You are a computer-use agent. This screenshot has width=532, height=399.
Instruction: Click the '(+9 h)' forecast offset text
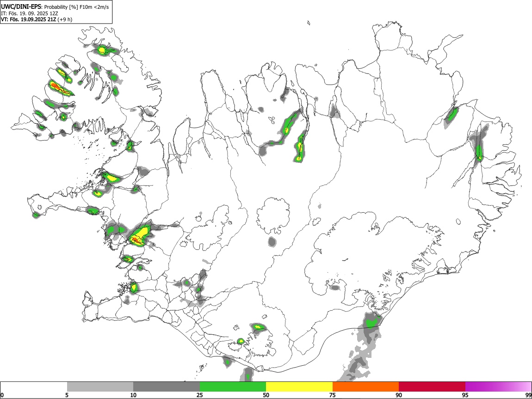[x=65, y=19]
